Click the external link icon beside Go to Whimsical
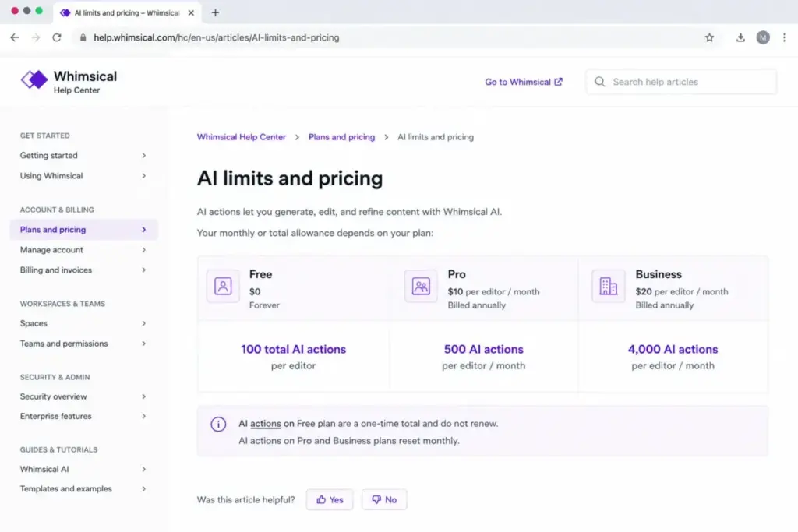Image resolution: width=798 pixels, height=532 pixels. click(559, 82)
